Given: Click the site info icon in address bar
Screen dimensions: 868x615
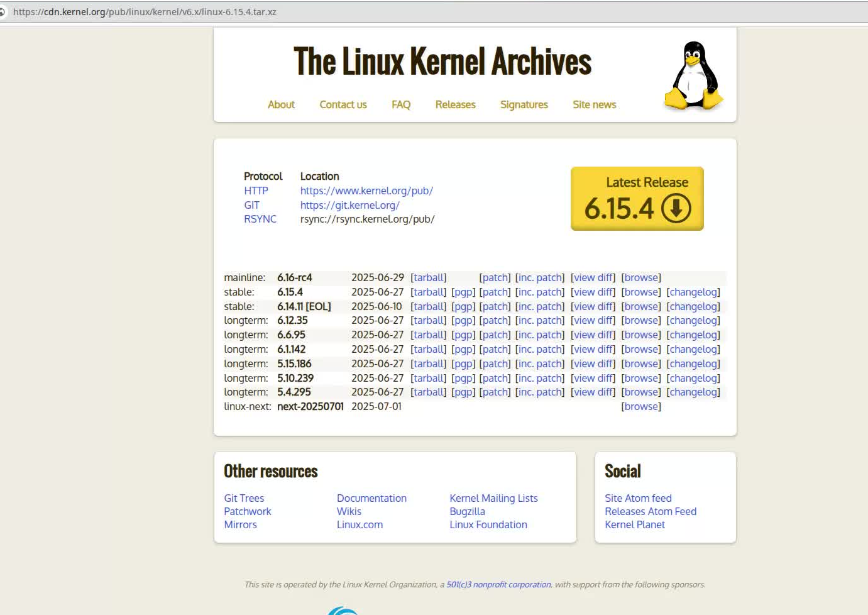Looking at the screenshot, I should (x=3, y=12).
